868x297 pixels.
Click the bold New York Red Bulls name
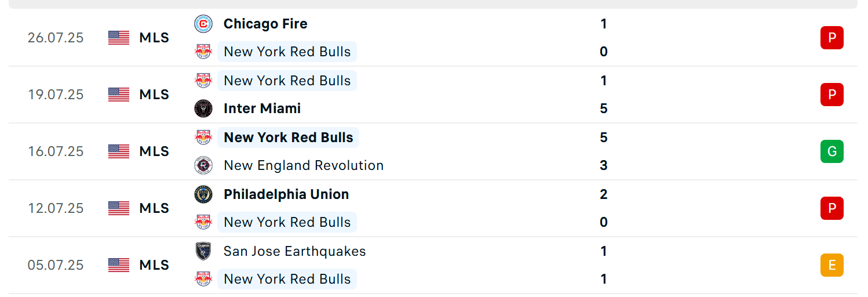tap(289, 137)
